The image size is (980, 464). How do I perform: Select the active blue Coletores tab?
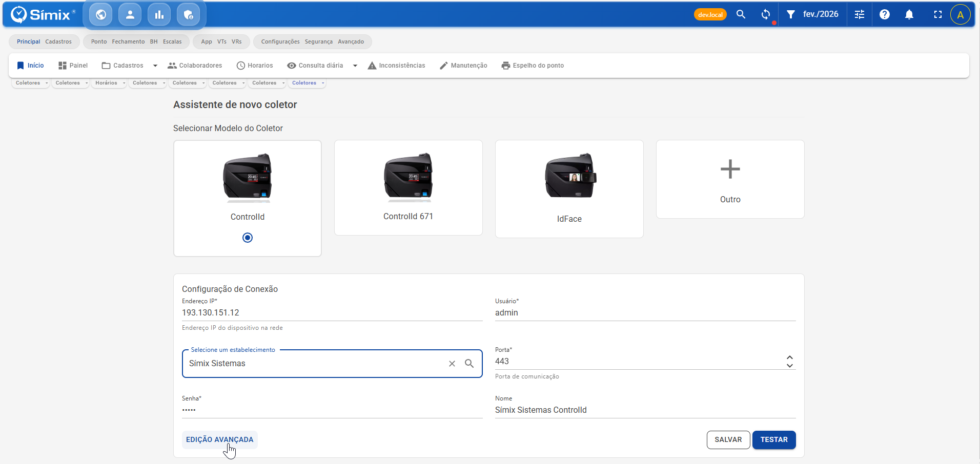click(304, 83)
